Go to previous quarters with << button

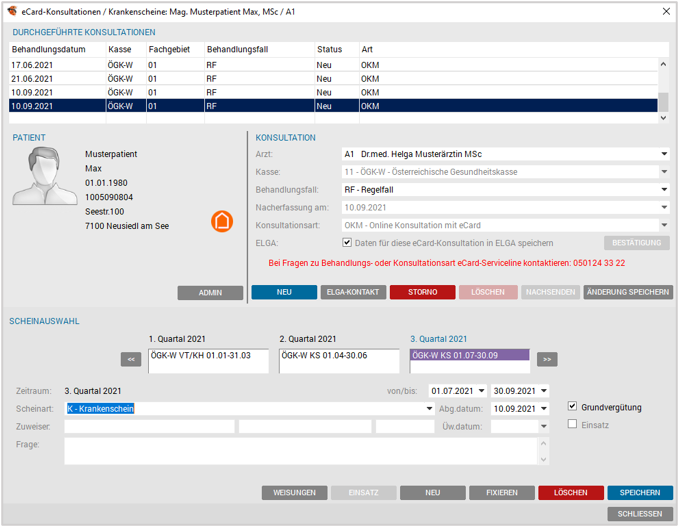coord(131,359)
